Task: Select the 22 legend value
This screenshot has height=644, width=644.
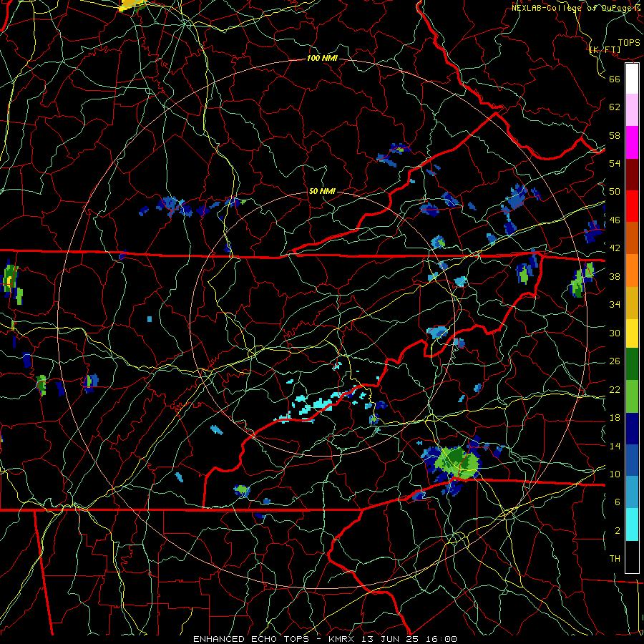Action: click(x=615, y=389)
